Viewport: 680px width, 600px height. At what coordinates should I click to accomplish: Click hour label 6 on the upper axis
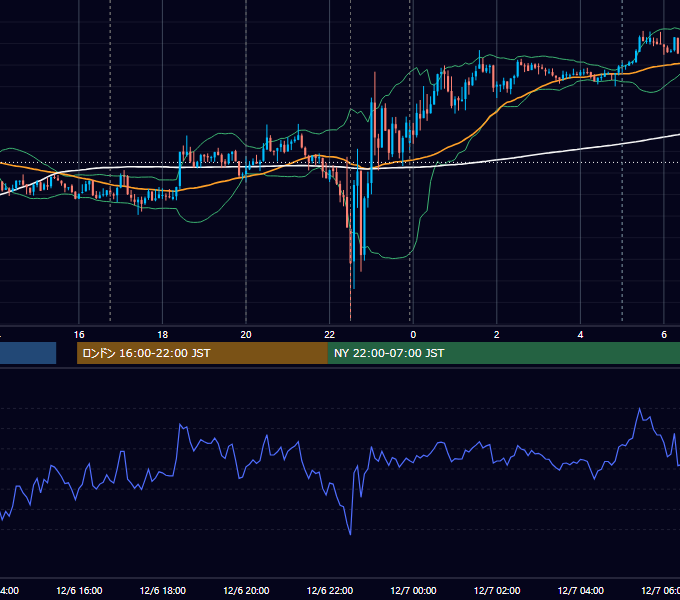pyautogui.click(x=664, y=335)
